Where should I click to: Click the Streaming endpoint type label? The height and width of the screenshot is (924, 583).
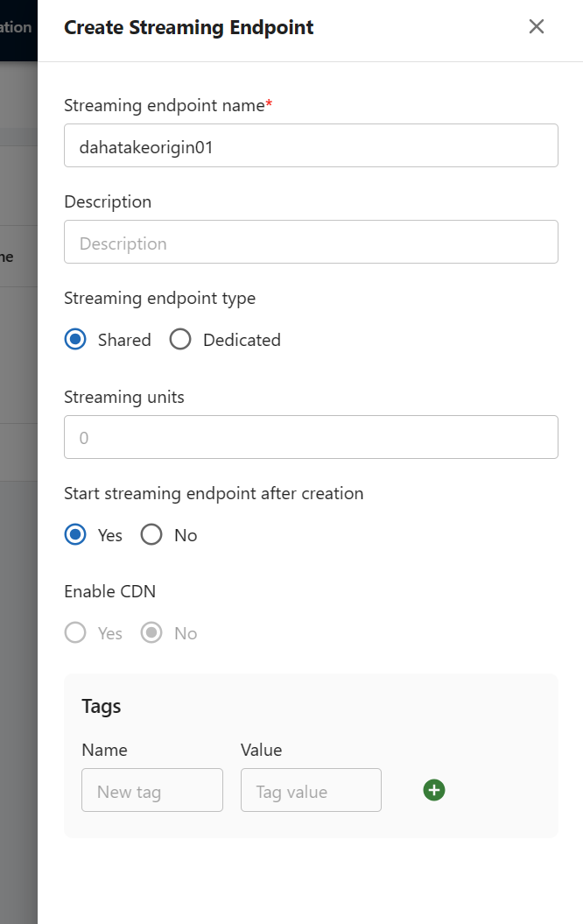160,298
